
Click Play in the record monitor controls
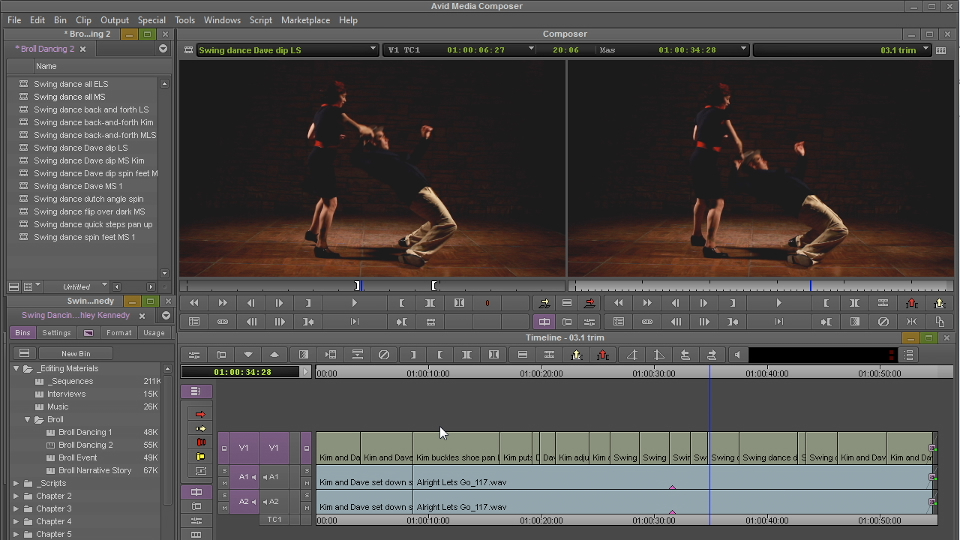pyautogui.click(x=778, y=303)
